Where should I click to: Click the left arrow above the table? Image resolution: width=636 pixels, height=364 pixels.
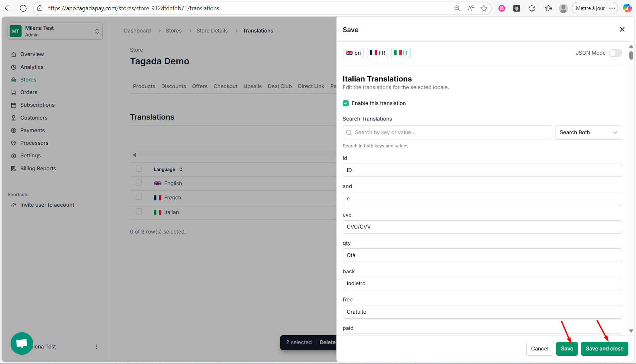click(x=135, y=155)
